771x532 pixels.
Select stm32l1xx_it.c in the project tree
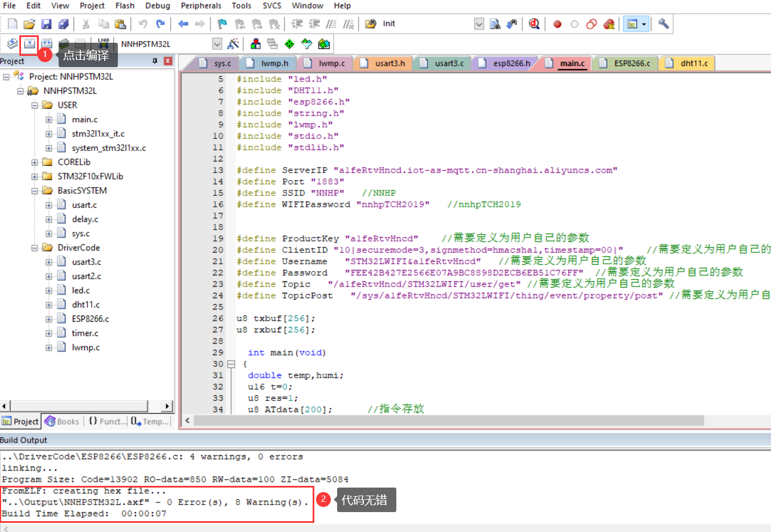point(98,134)
